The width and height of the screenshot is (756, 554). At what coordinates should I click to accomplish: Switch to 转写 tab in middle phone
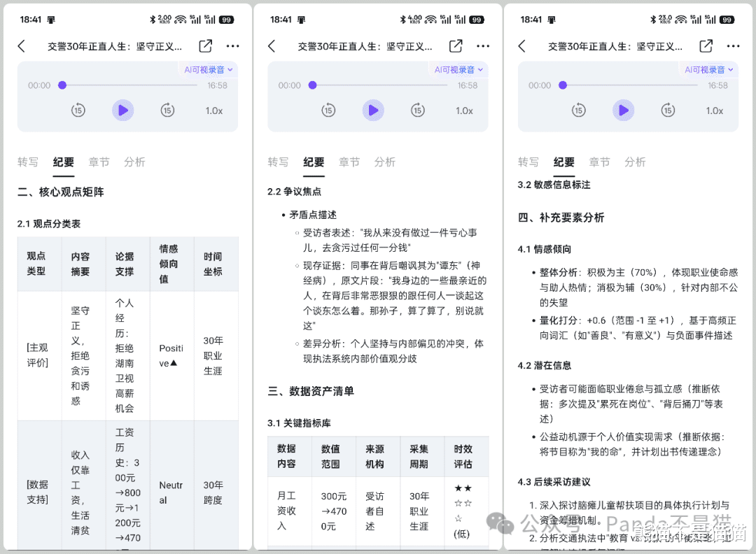click(278, 162)
